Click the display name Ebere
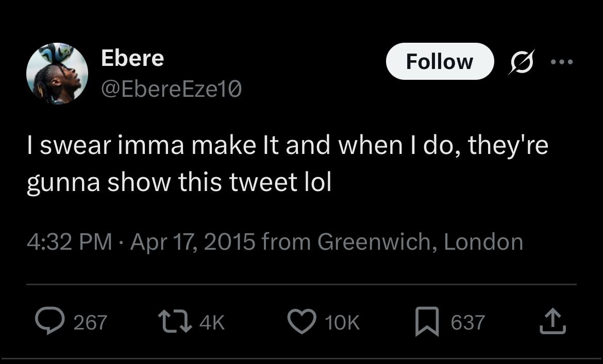The image size is (603, 364). [x=132, y=58]
